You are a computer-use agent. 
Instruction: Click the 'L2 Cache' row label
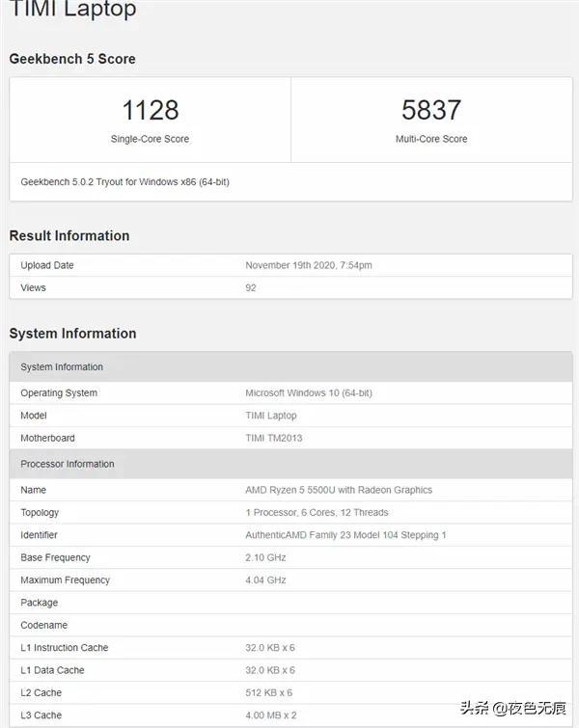pyautogui.click(x=41, y=692)
